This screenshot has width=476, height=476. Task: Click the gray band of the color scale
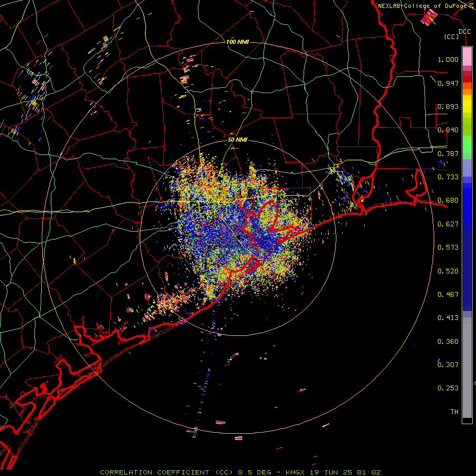click(467, 368)
